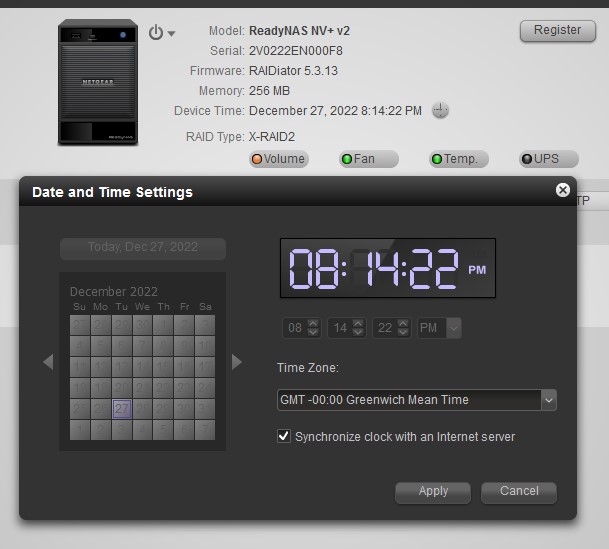Click the minutes field showing 14

point(340,328)
